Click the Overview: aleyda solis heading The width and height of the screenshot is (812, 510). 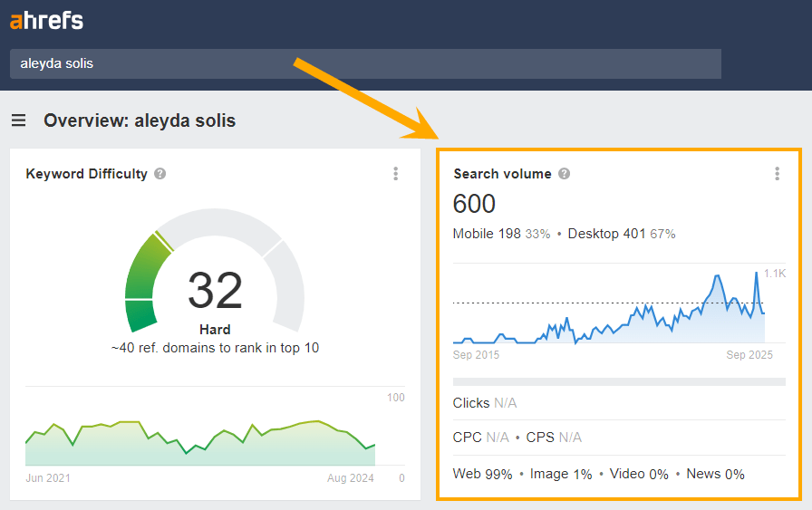pyautogui.click(x=140, y=120)
